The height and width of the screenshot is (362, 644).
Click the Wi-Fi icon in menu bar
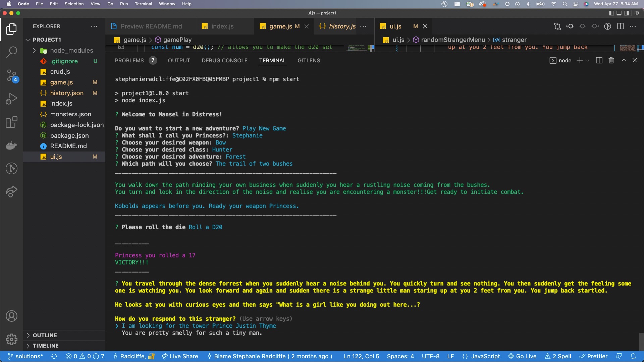tap(553, 4)
